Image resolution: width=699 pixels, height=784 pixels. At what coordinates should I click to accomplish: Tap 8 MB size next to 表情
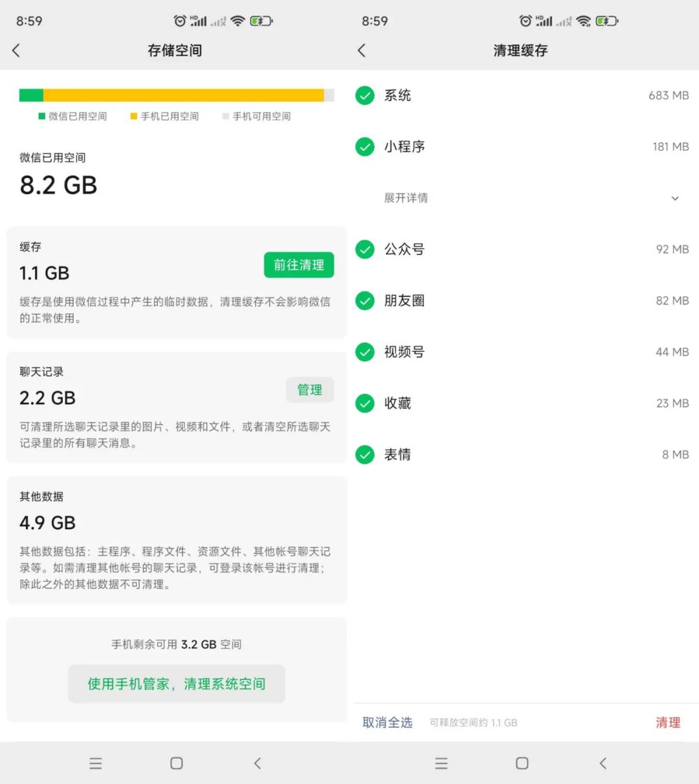[676, 455]
